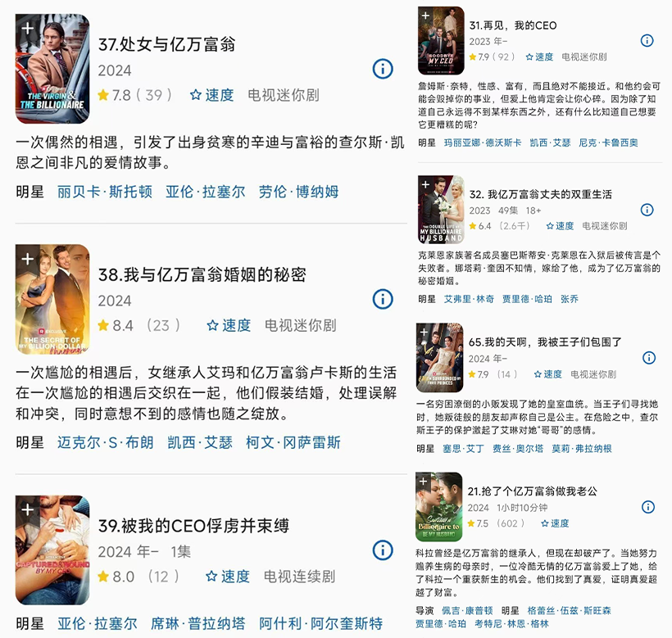The image size is (672, 638).
Task: Open director link 佩吉·康普顿
Action: tap(467, 610)
